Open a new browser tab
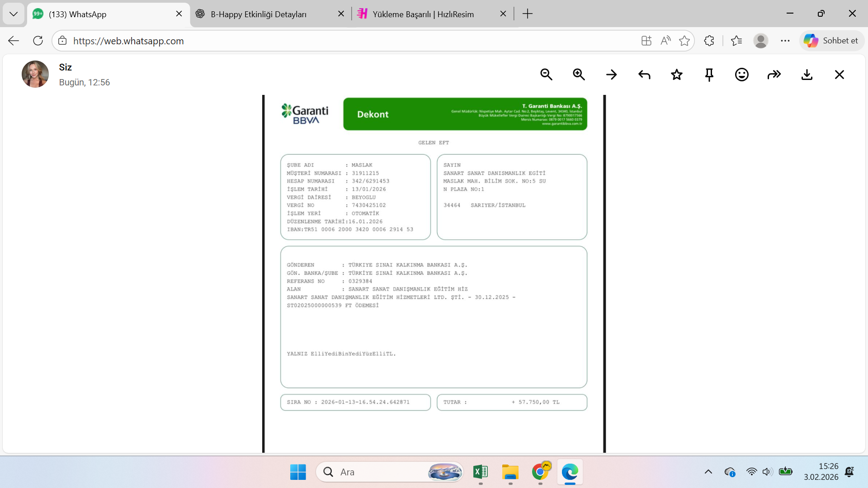The height and width of the screenshot is (488, 868). pyautogui.click(x=528, y=14)
